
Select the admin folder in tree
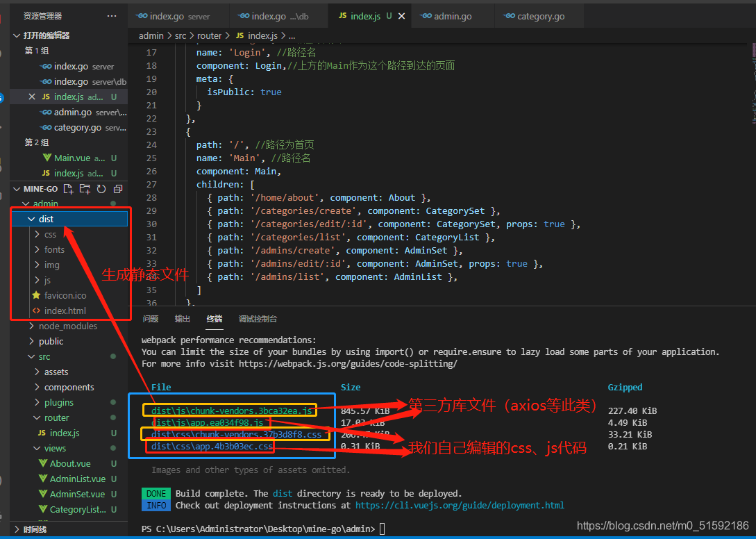pos(69,204)
